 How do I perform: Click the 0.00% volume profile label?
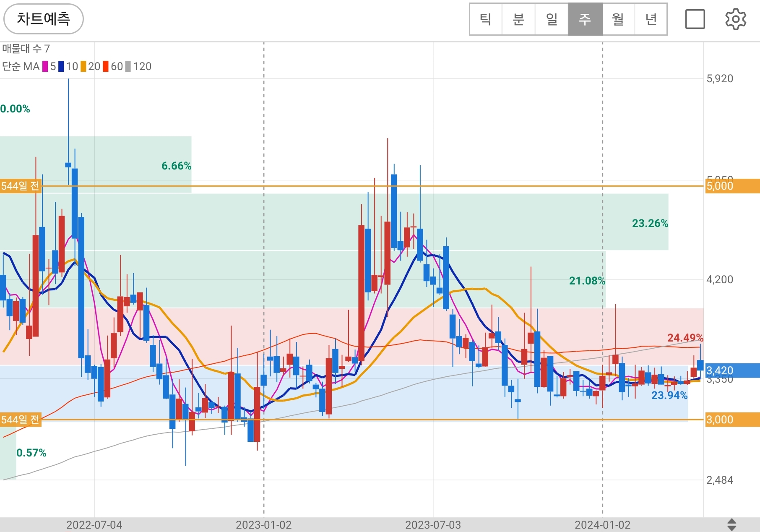click(x=15, y=109)
